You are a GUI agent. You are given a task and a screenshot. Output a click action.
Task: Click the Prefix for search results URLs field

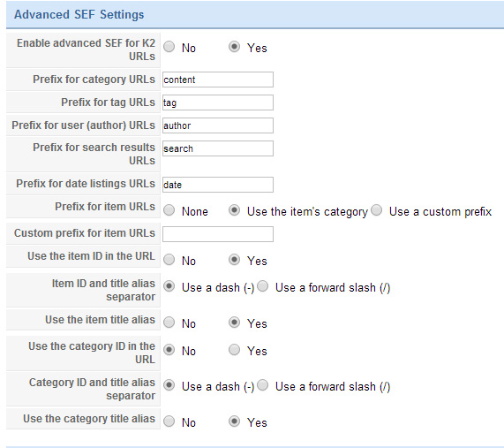218,148
